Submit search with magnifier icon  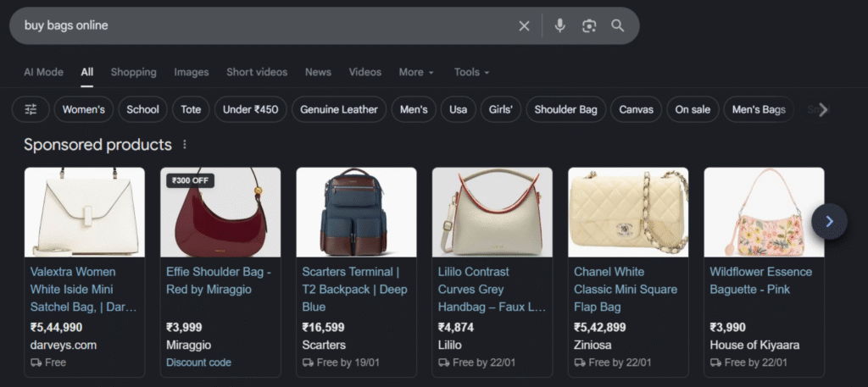click(x=617, y=26)
